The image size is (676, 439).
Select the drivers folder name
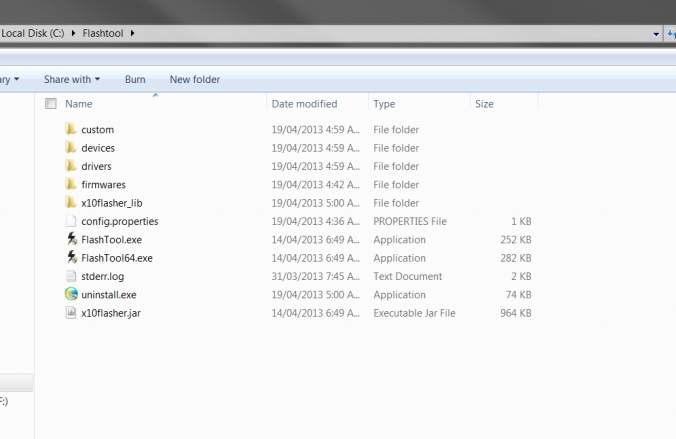(96, 166)
